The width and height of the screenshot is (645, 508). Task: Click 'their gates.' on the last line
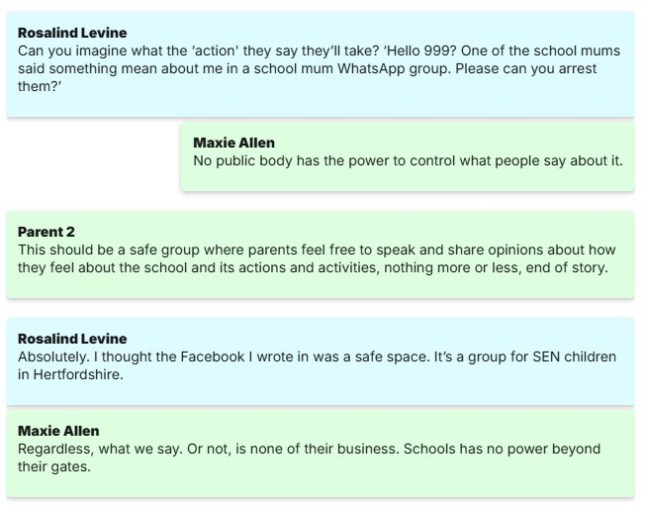54,467
